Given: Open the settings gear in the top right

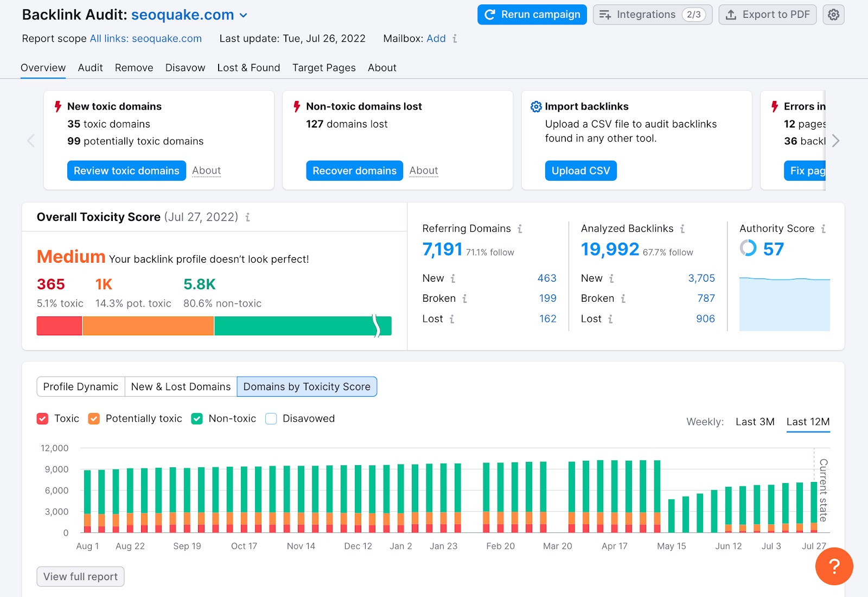Looking at the screenshot, I should tap(833, 15).
